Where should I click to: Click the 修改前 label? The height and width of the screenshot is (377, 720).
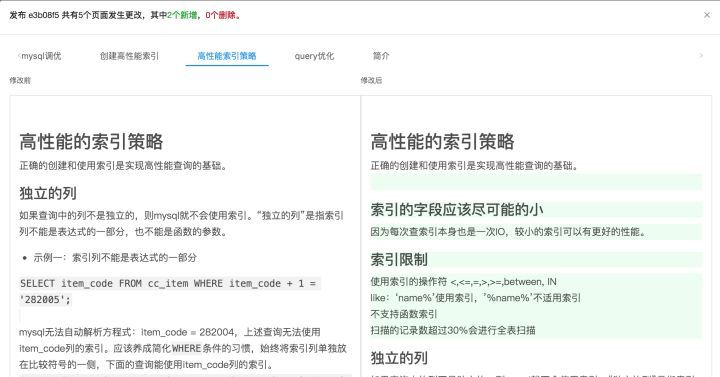point(20,80)
